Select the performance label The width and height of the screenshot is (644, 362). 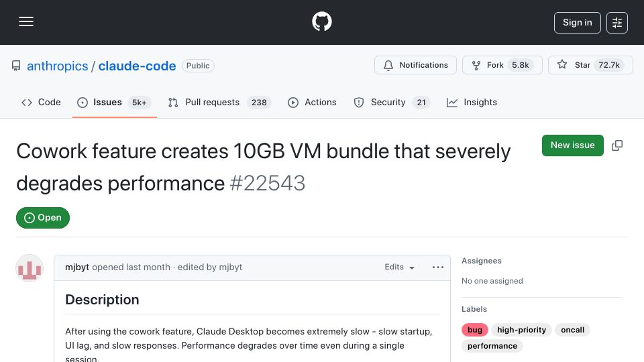coord(492,346)
